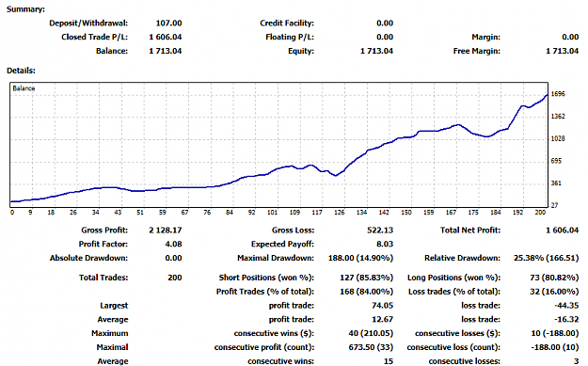Click the x-axis label 51
The width and height of the screenshot is (588, 366).
tap(140, 213)
